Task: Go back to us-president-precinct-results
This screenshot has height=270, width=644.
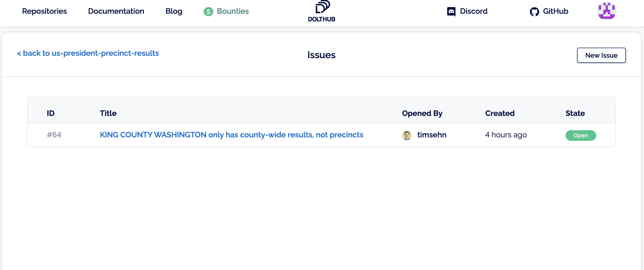Action: pyautogui.click(x=88, y=53)
